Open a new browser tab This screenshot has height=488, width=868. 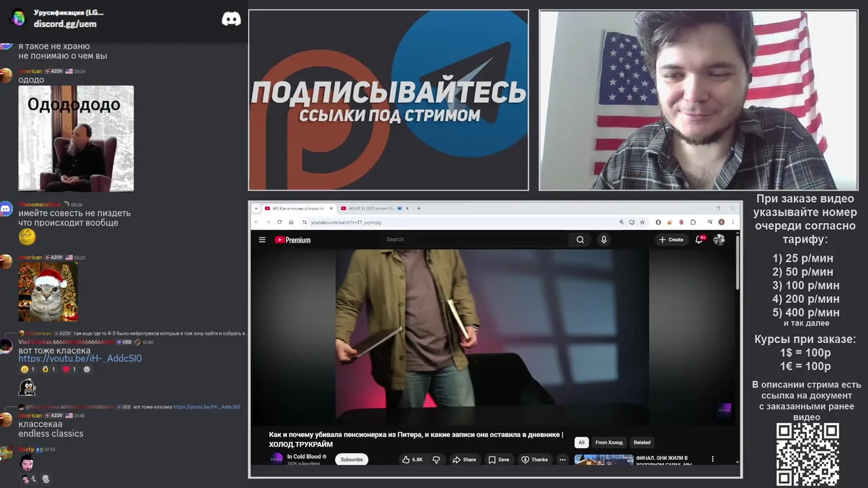(x=418, y=209)
